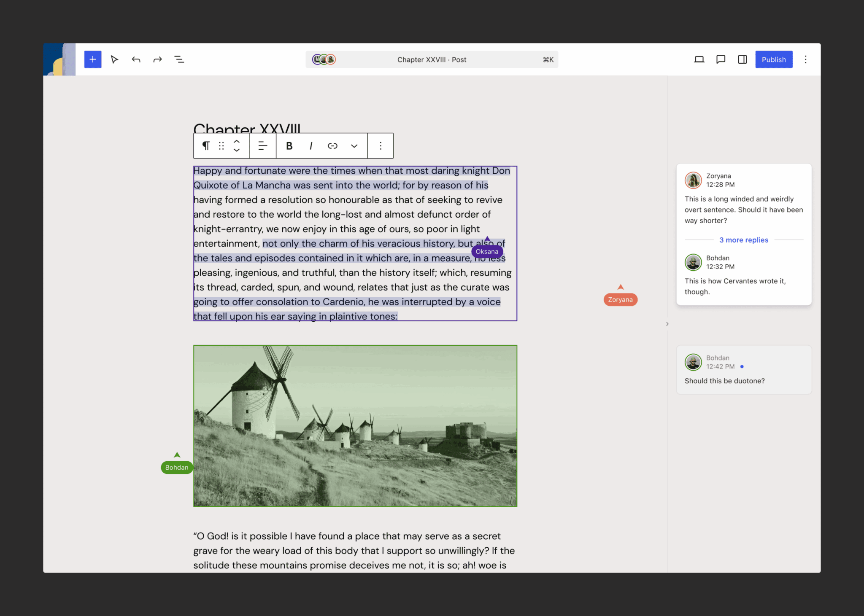
Task: Open the text alignment dropdown
Action: [x=263, y=146]
